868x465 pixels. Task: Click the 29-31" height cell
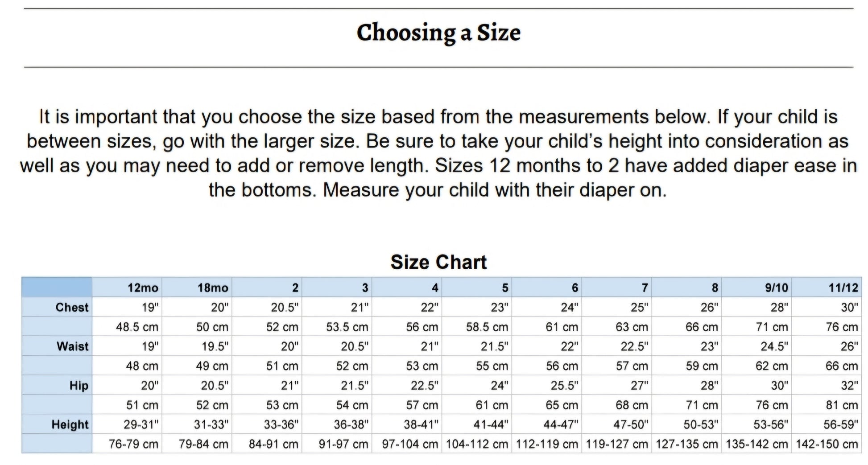pos(141,425)
